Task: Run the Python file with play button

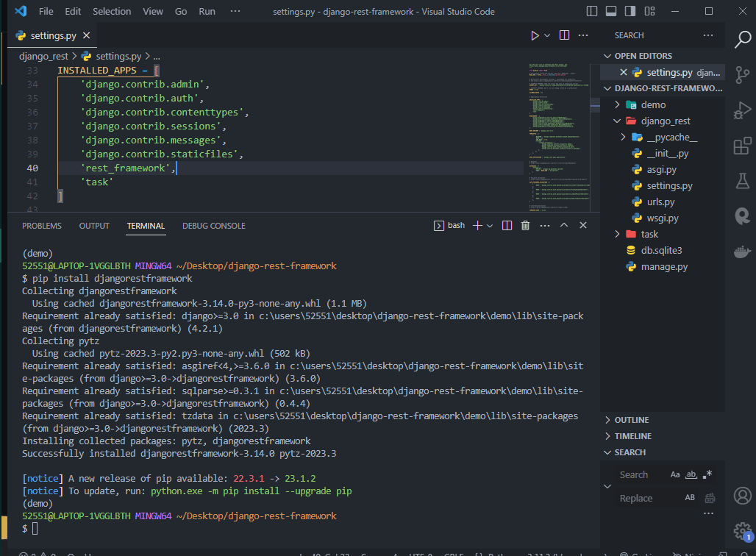Action: pos(535,36)
